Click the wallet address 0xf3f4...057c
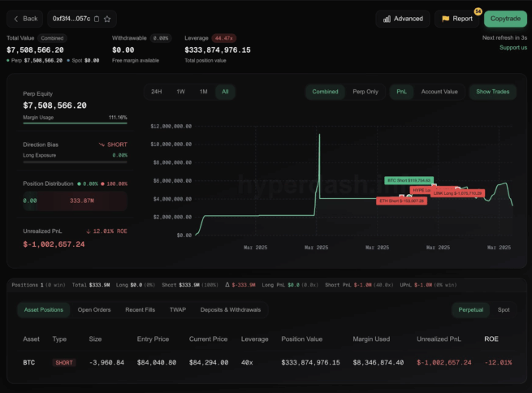Viewport: 532px width, 393px height. click(71, 19)
